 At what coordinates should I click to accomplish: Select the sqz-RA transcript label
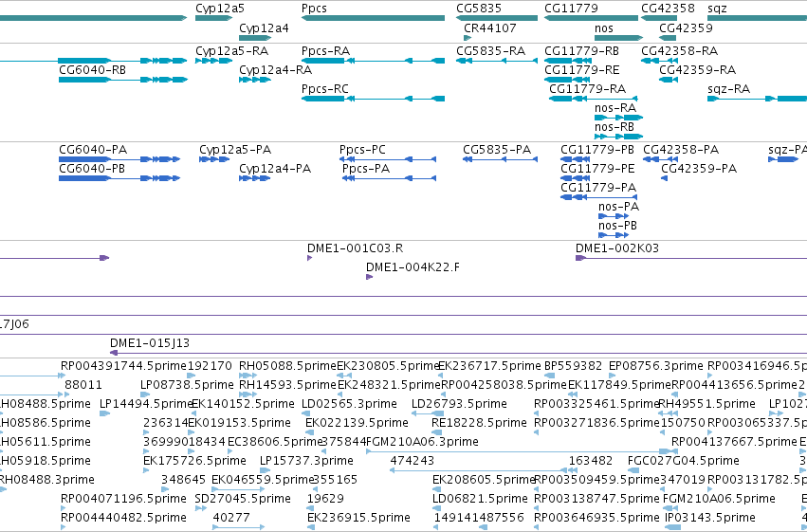(729, 89)
